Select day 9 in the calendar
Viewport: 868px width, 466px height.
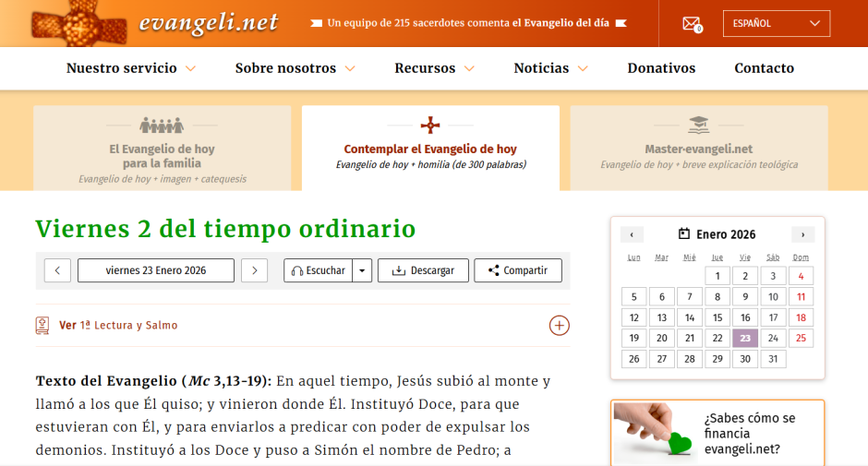click(x=745, y=296)
